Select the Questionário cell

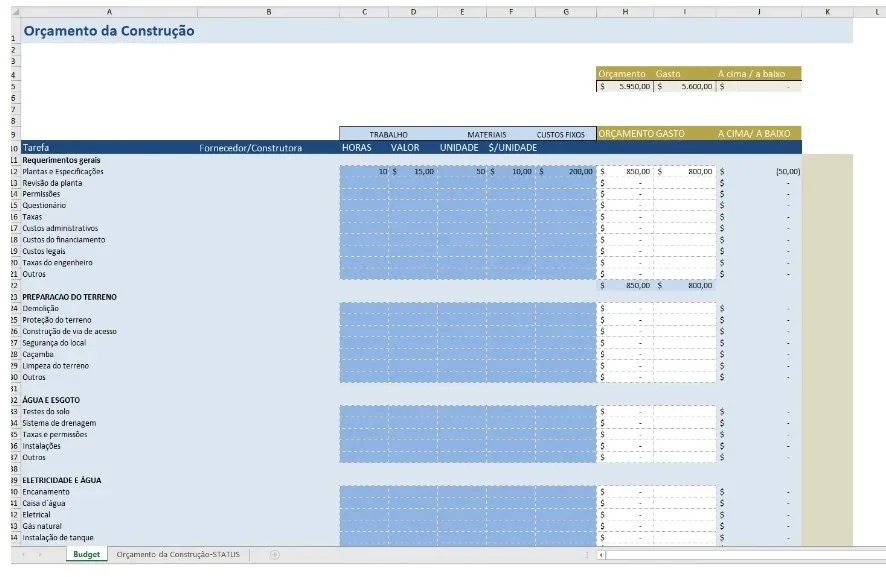pyautogui.click(x=44, y=205)
